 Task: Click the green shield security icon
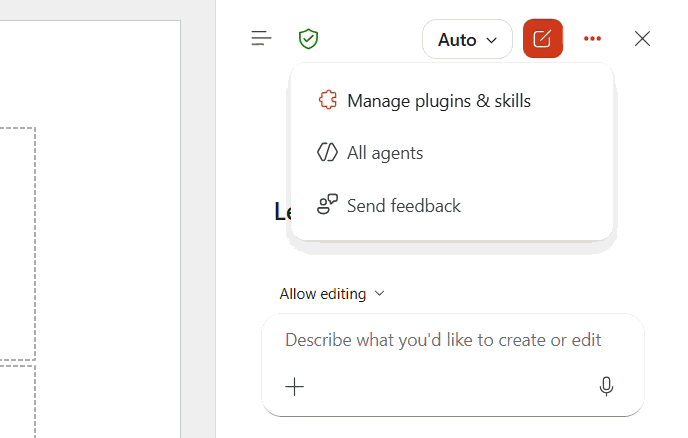pos(308,39)
